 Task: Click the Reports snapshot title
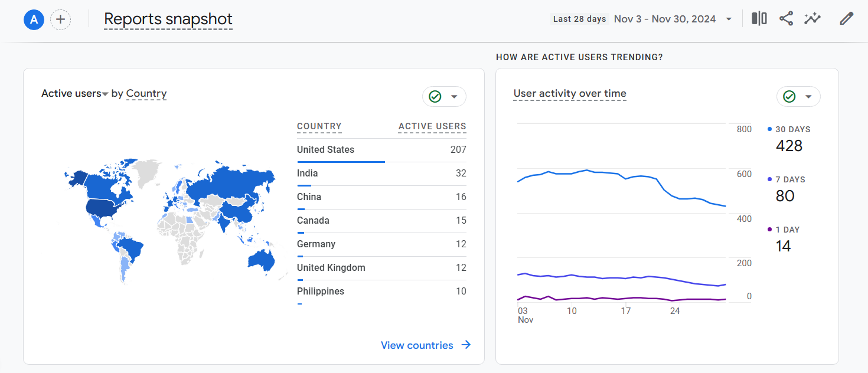click(168, 19)
